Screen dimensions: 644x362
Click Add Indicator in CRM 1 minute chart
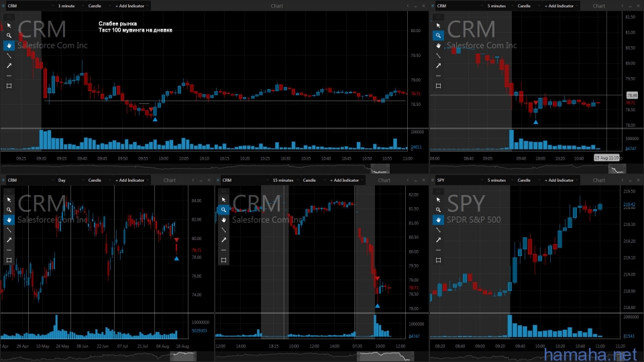tap(129, 6)
